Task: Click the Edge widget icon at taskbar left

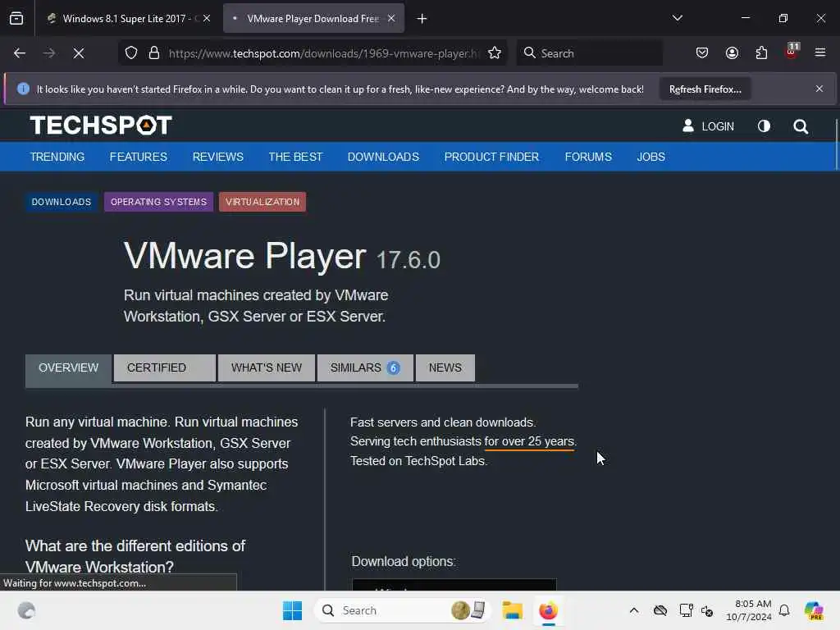Action: [x=26, y=610]
